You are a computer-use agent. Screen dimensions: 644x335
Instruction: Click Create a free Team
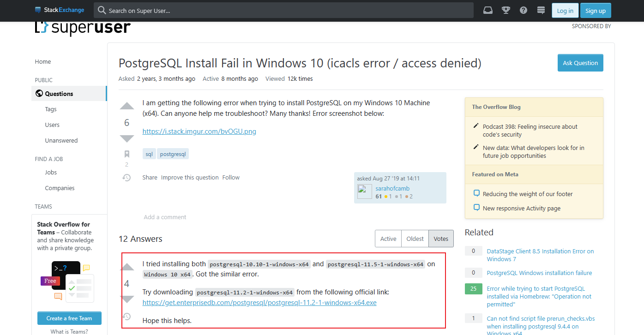click(69, 318)
